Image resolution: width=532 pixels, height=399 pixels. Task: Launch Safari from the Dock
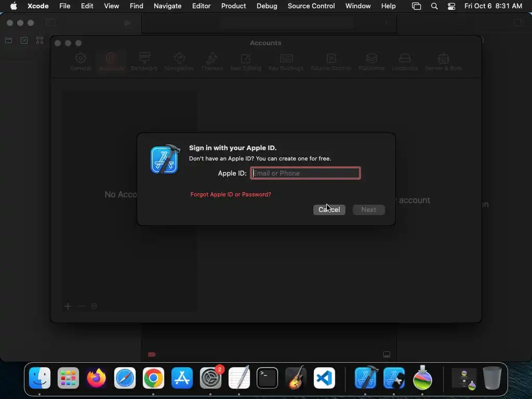125,378
